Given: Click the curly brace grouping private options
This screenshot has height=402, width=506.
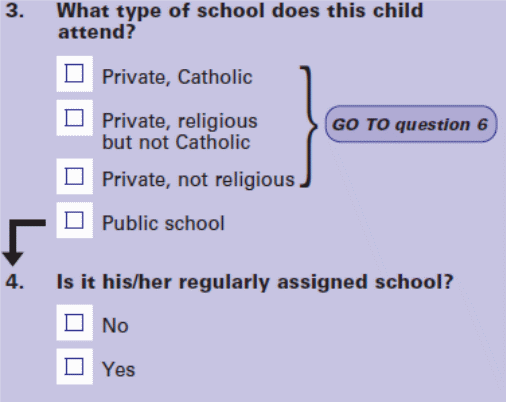Looking at the screenshot, I should point(308,127).
